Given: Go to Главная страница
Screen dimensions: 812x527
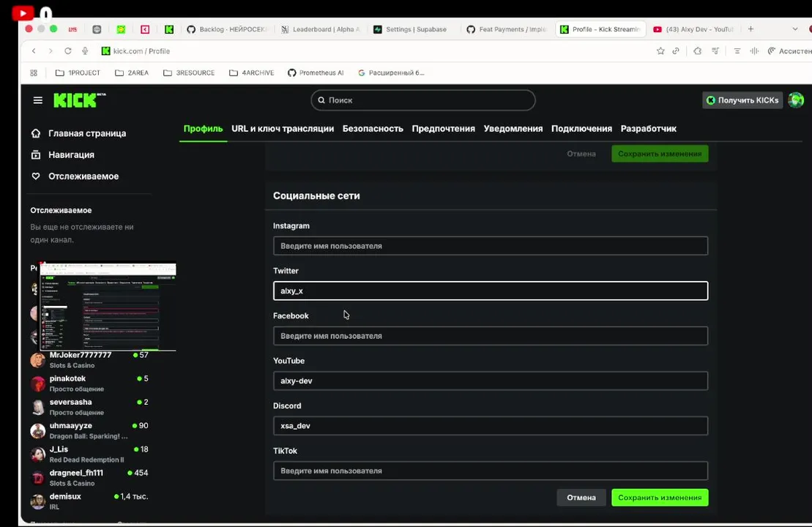Looking at the screenshot, I should pos(87,133).
